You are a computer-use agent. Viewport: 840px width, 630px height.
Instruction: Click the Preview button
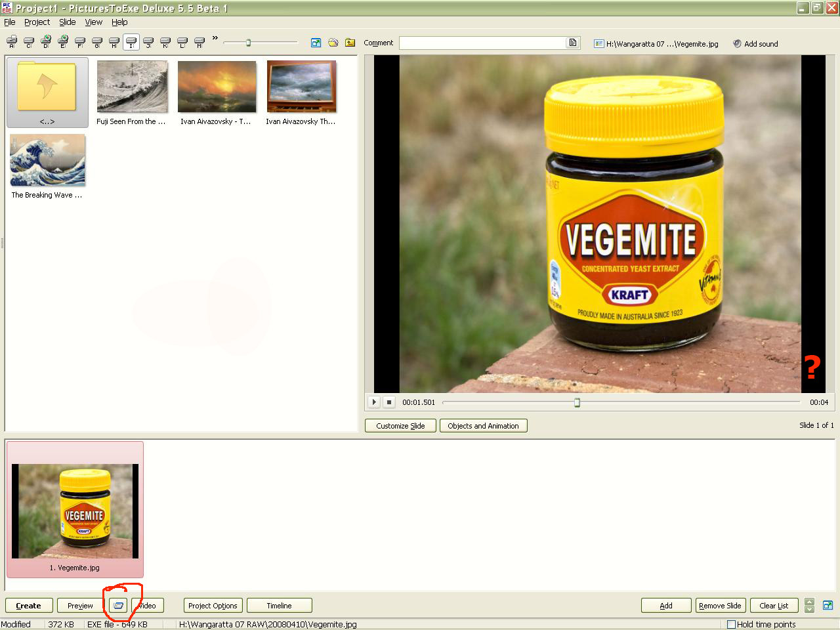80,606
